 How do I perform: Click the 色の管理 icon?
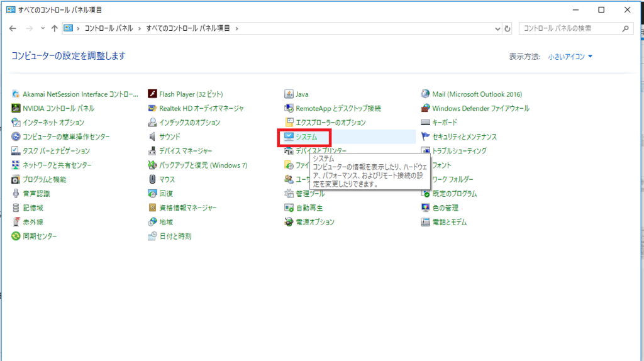point(426,208)
